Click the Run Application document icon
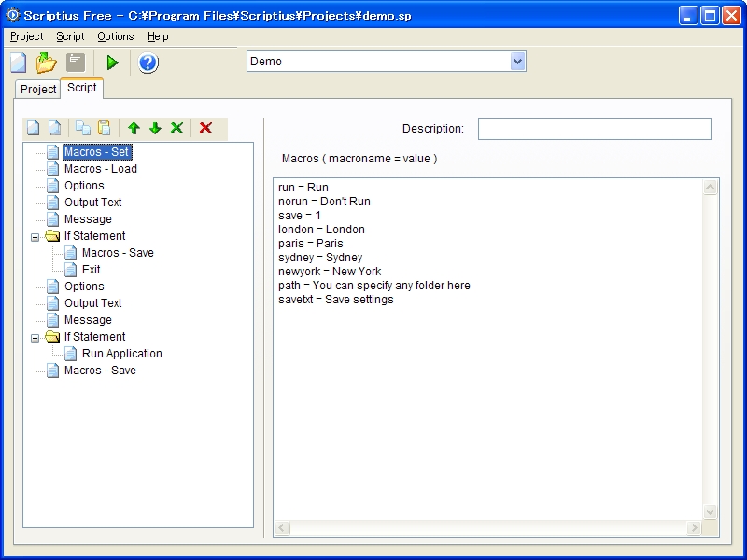 point(71,354)
